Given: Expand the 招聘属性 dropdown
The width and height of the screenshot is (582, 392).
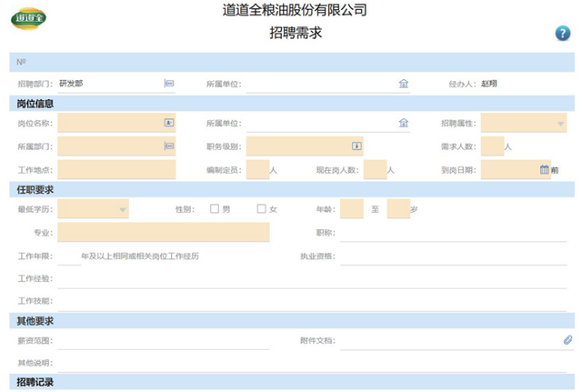Looking at the screenshot, I should (560, 124).
